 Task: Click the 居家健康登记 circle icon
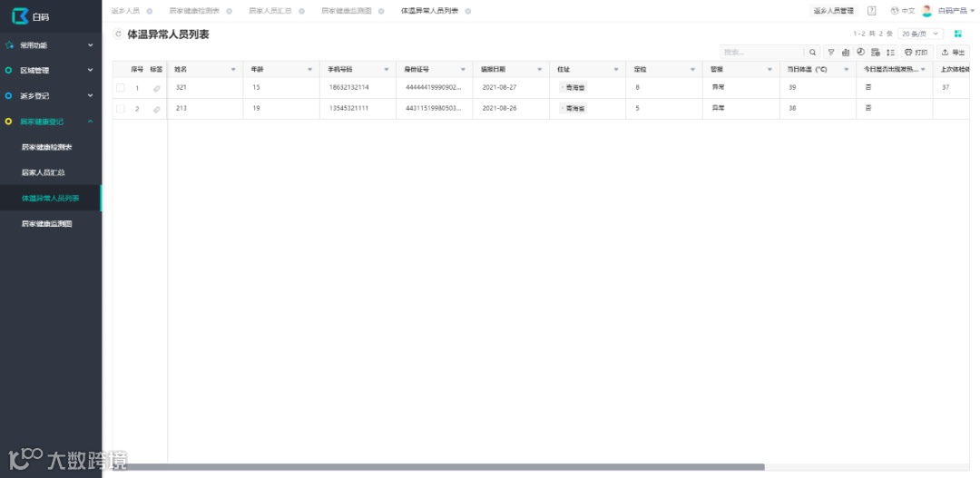pyautogui.click(x=8, y=122)
